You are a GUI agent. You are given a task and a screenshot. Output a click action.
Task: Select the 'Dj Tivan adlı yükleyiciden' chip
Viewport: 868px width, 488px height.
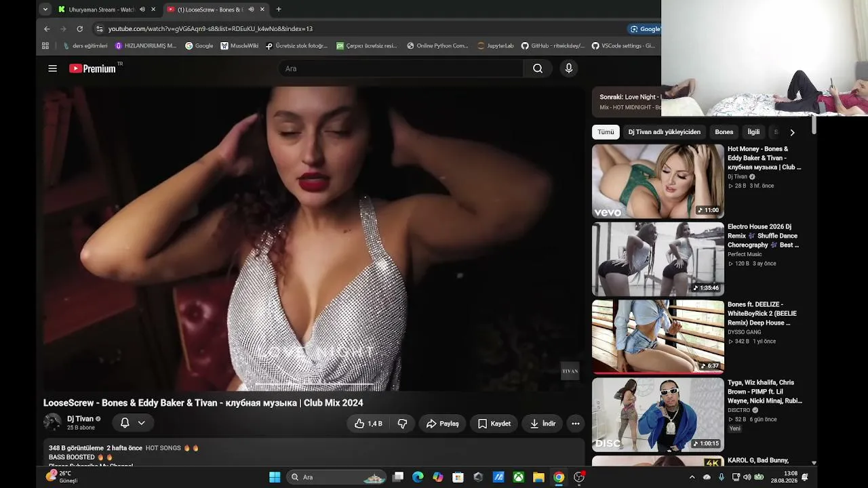665,132
